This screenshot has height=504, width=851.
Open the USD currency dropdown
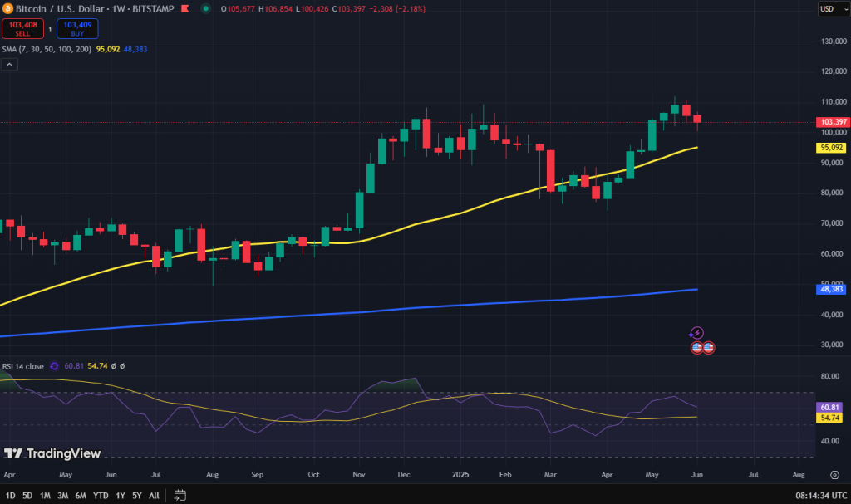point(834,8)
